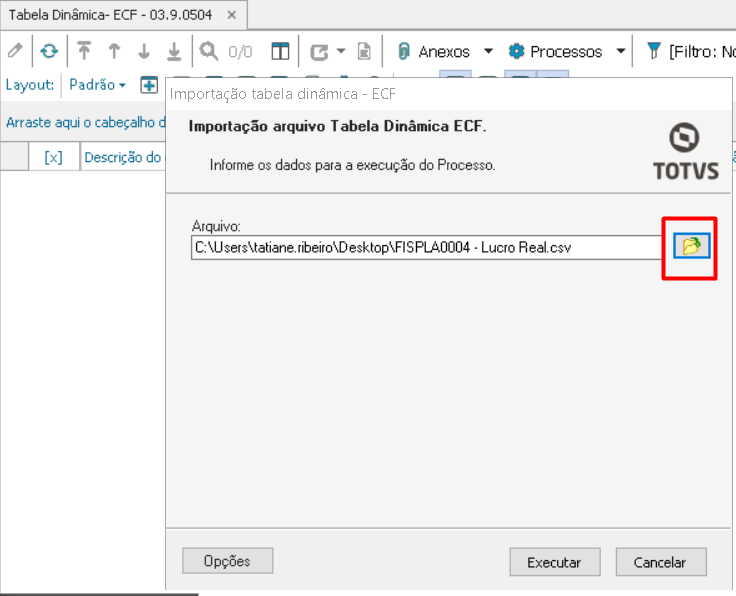Click the [x] selection column header

coord(54,157)
